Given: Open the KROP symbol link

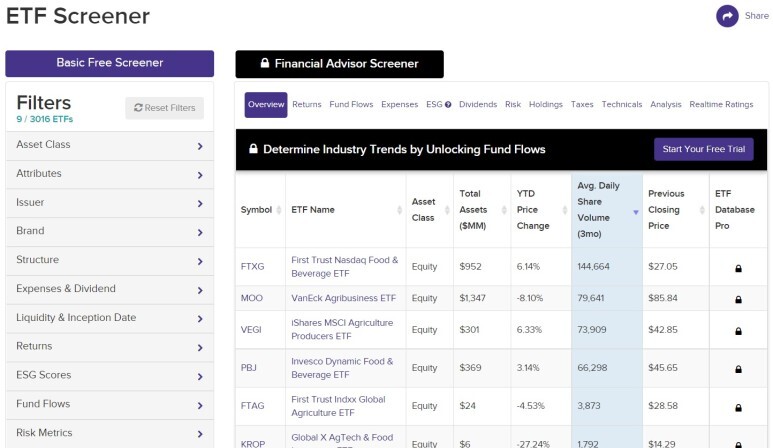Looking at the screenshot, I should [x=253, y=444].
